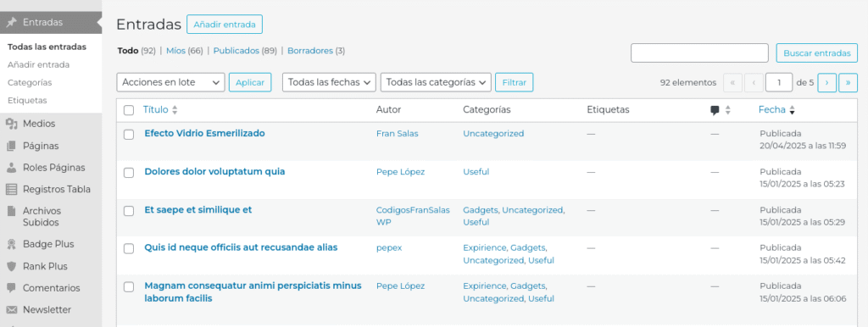868x327 pixels.
Task: Click the Título column header text
Action: click(x=156, y=109)
